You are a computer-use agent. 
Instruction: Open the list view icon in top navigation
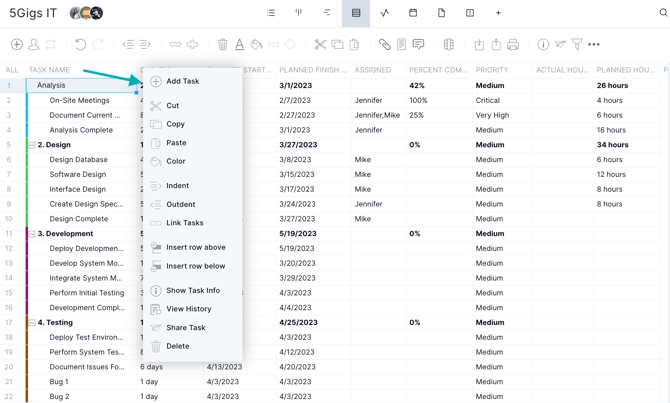(x=270, y=13)
